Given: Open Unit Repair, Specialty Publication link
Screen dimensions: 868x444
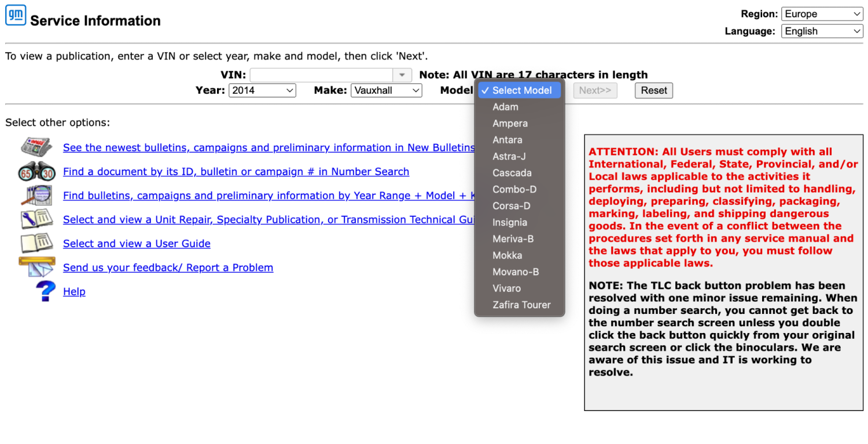Looking at the screenshot, I should (x=269, y=220).
